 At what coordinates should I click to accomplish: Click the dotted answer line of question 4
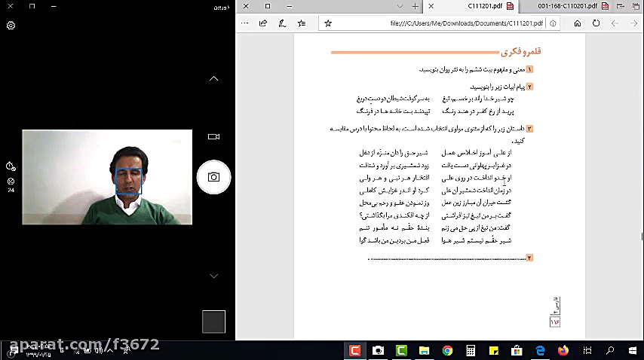[x=447, y=259]
